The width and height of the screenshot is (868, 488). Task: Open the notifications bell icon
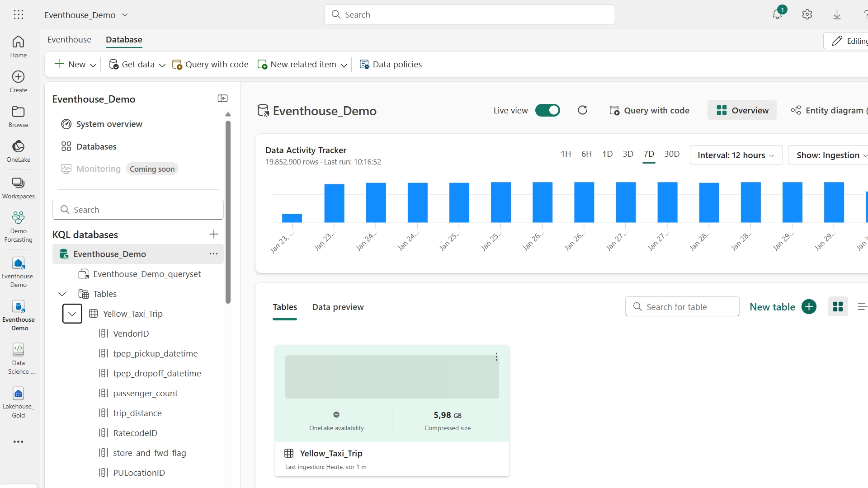[x=777, y=14]
